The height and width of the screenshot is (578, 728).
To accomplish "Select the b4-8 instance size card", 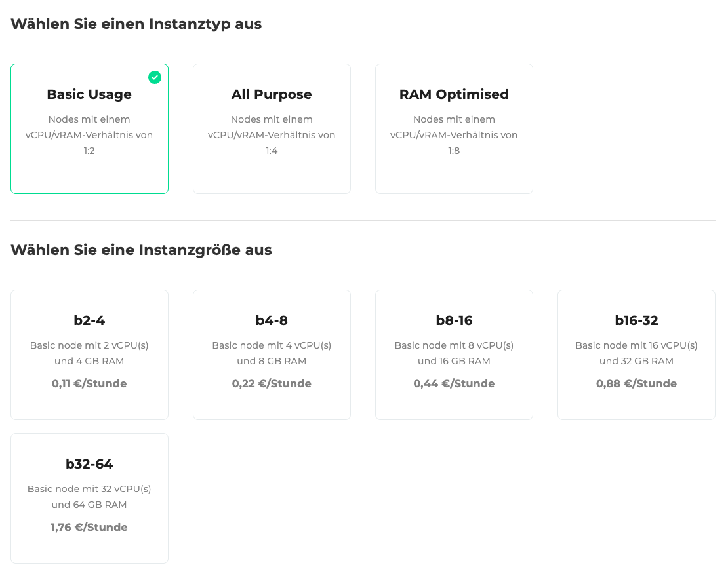I will coord(272,354).
